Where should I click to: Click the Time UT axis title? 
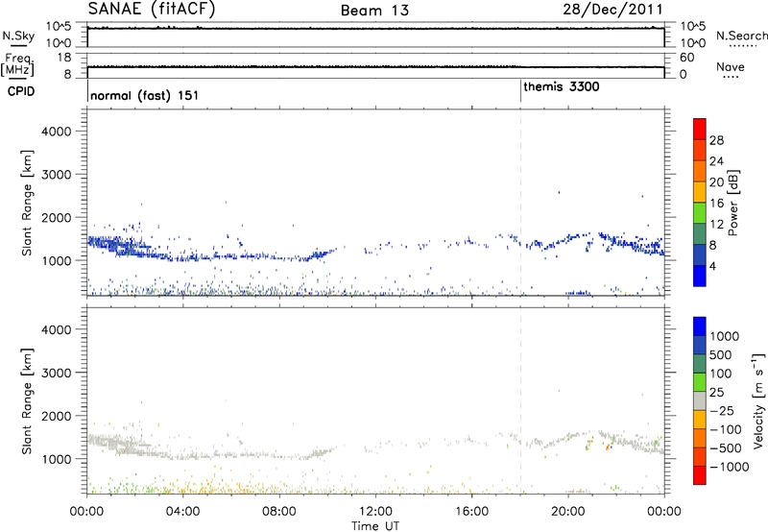tap(375, 526)
